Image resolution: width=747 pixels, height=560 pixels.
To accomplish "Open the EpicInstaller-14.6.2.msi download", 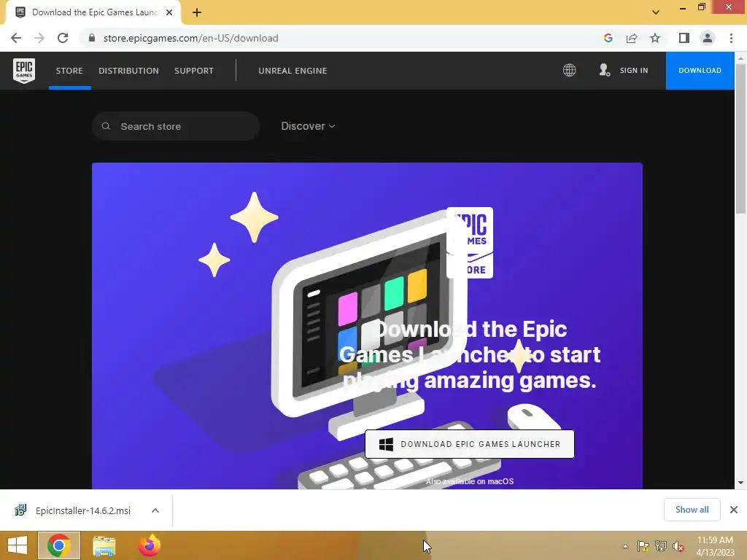I will pos(83,510).
